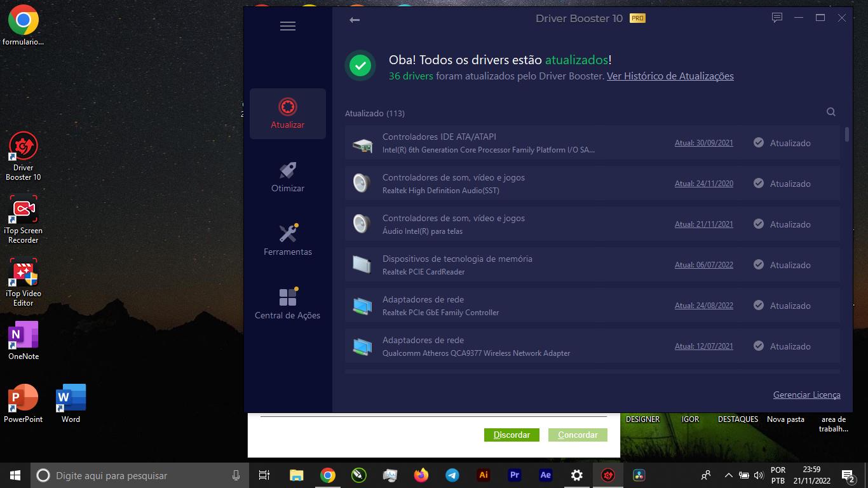Viewport: 868px width, 488px height.
Task: Open the feedback chat icon in title bar
Action: click(x=776, y=18)
